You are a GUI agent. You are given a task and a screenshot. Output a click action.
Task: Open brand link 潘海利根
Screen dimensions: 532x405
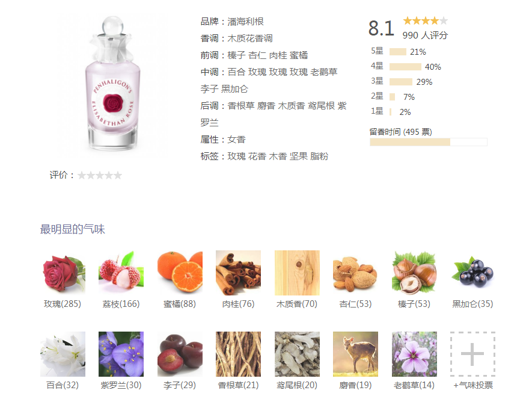click(x=245, y=22)
